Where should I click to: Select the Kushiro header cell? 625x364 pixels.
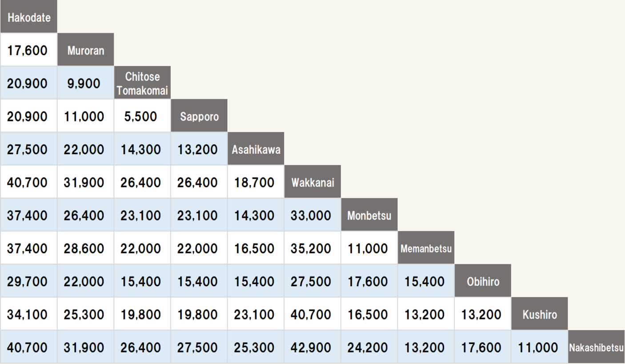[x=540, y=315]
